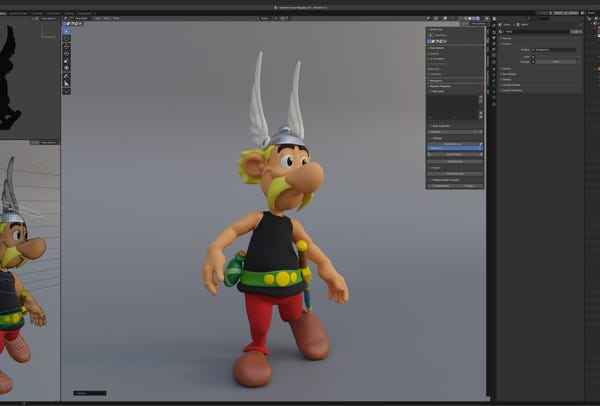Click the properties editor search field
The height and width of the screenshot is (406, 600).
539,18
